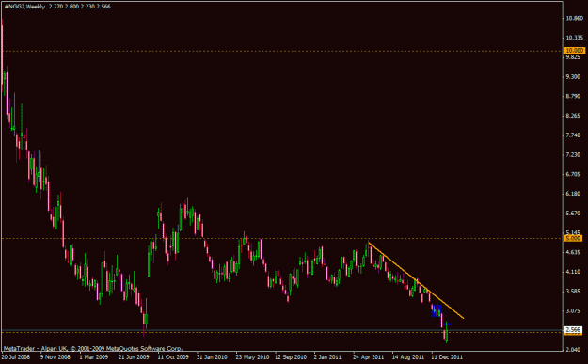Click the orange 5.000 price level tag
The height and width of the screenshot is (364, 588).
573,238
